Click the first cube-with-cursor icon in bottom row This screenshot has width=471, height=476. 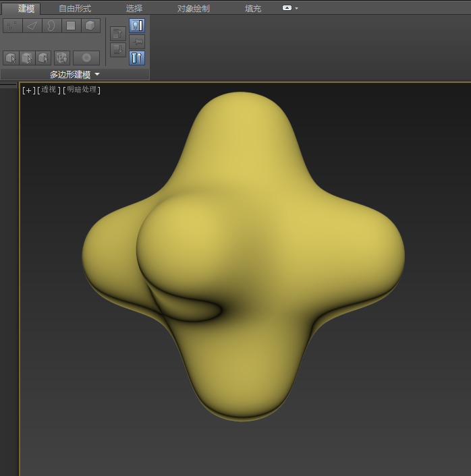11,58
